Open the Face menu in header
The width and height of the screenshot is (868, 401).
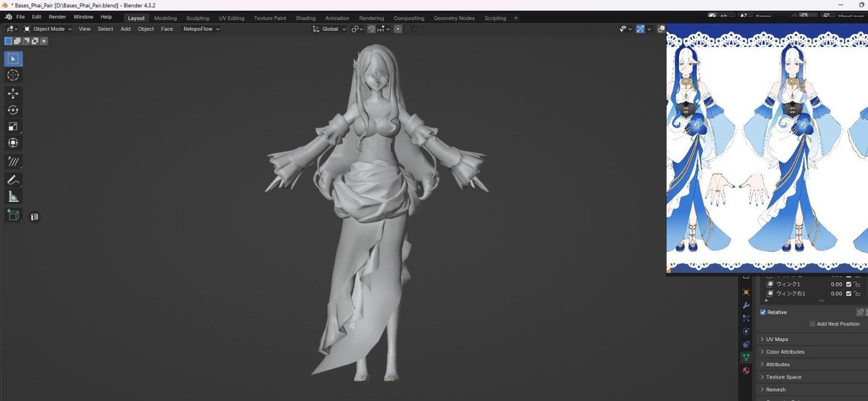[167, 29]
